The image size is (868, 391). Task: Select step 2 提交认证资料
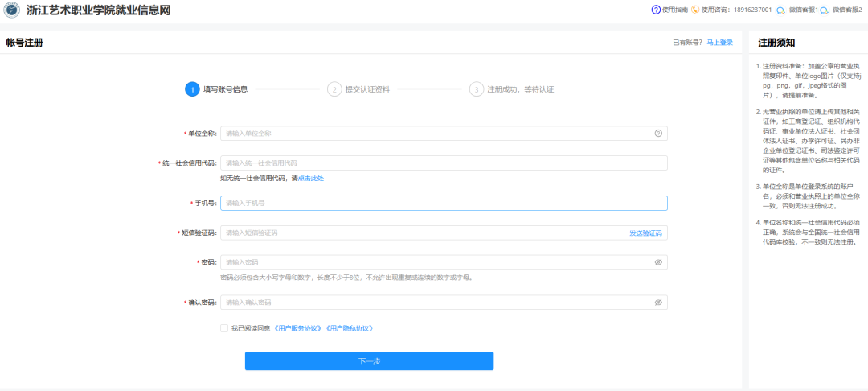click(x=334, y=89)
